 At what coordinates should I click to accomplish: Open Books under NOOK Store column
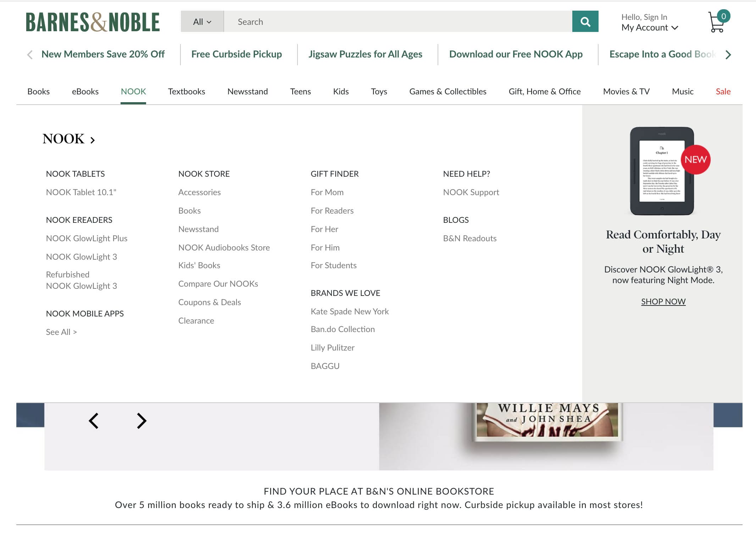pyautogui.click(x=189, y=211)
